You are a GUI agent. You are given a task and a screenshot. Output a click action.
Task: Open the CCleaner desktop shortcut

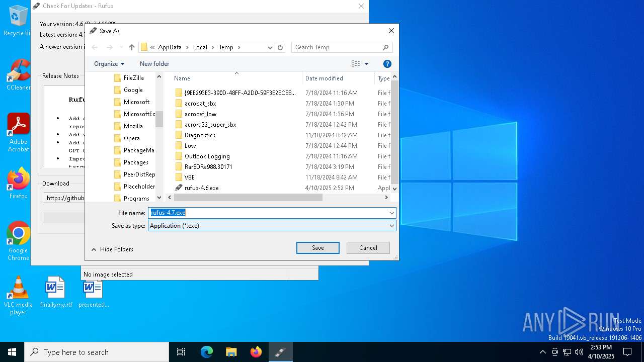coord(18,75)
